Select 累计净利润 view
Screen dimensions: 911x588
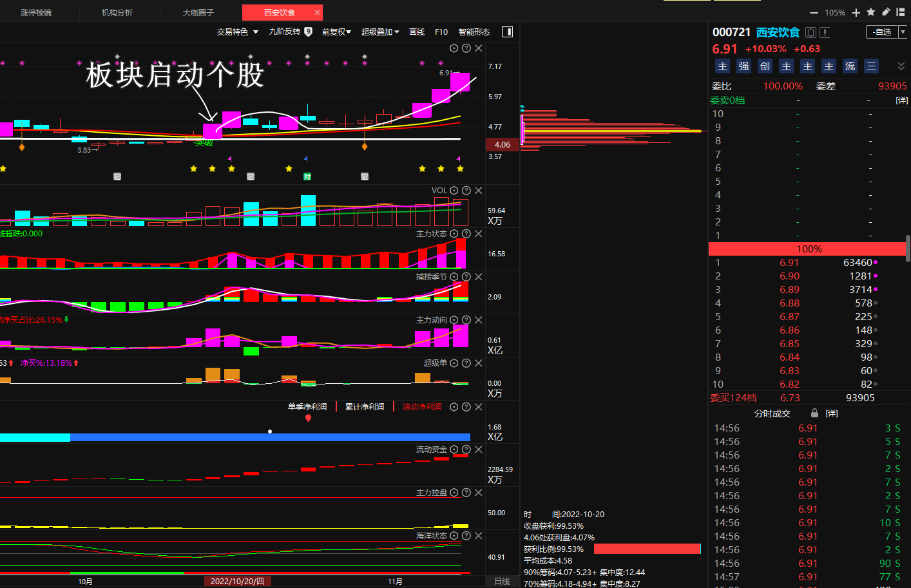click(x=365, y=407)
